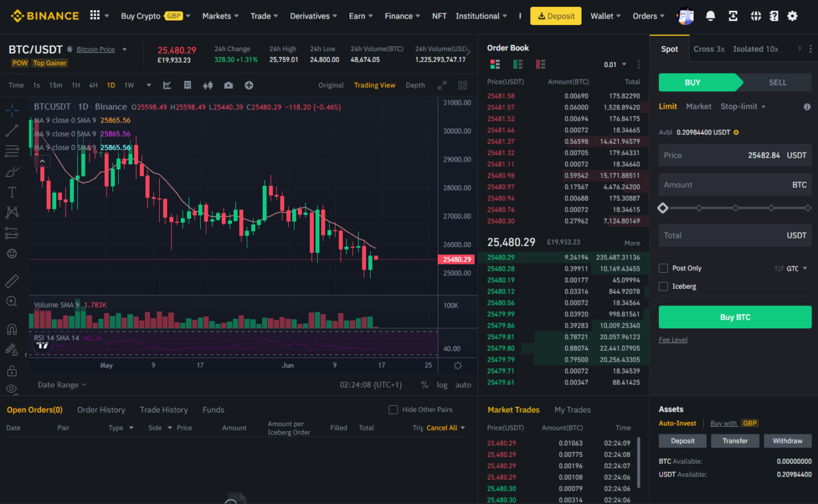Select the text annotation tool
The width and height of the screenshot is (818, 504).
click(x=12, y=192)
